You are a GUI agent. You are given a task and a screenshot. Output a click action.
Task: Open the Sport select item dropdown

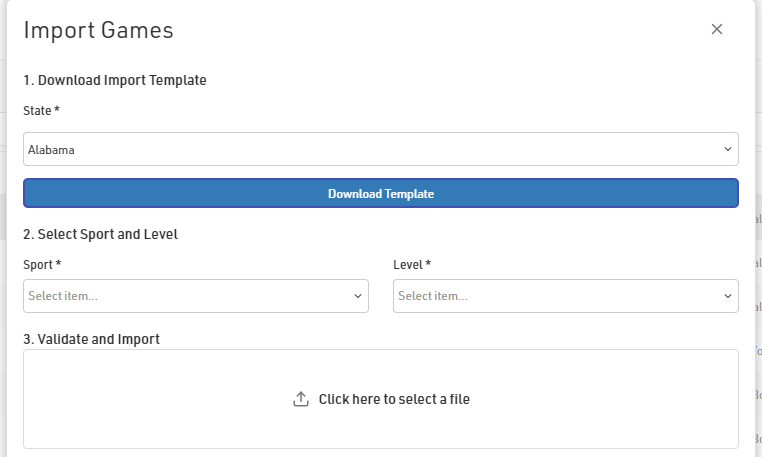click(x=195, y=296)
